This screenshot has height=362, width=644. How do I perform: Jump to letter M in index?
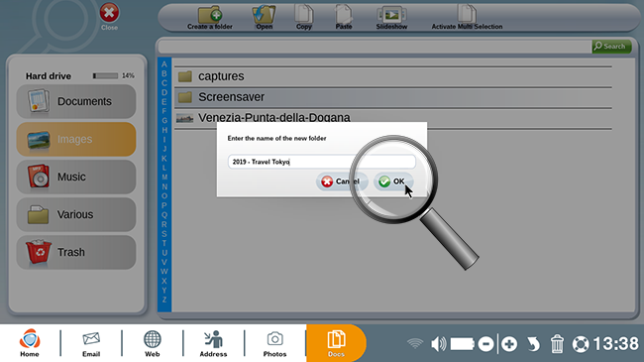point(164,178)
